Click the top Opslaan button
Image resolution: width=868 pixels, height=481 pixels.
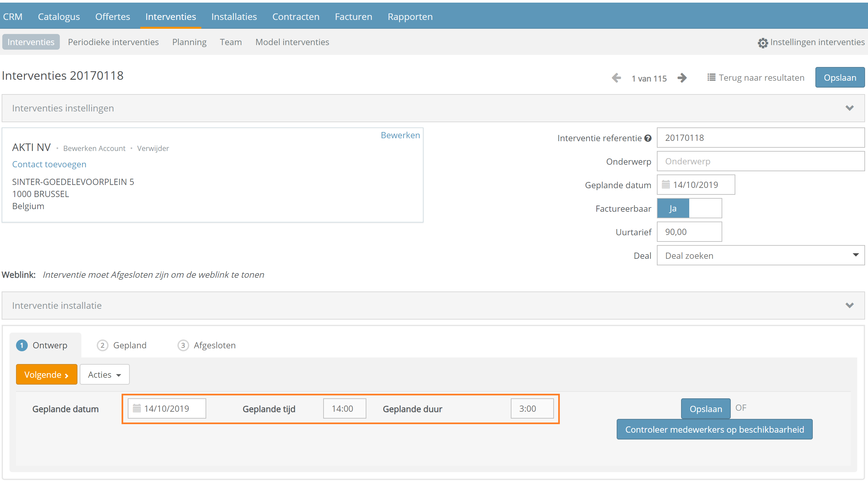[840, 77]
